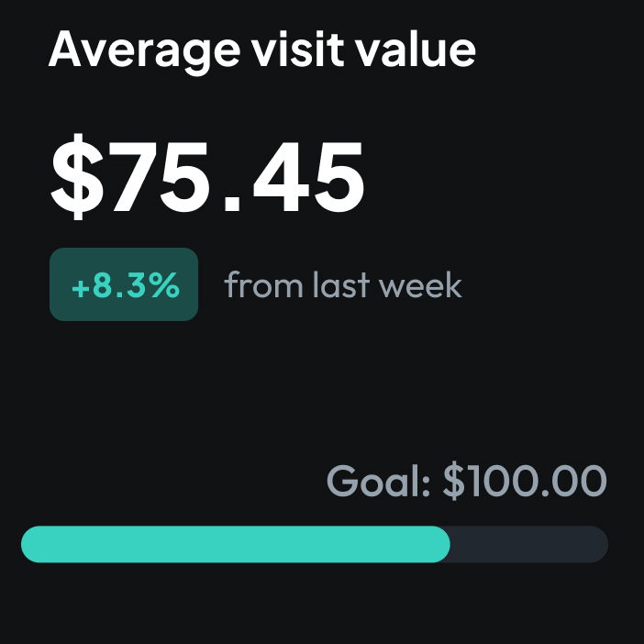Open the Goal: $100.00 label
644x644 pixels.
tap(467, 481)
